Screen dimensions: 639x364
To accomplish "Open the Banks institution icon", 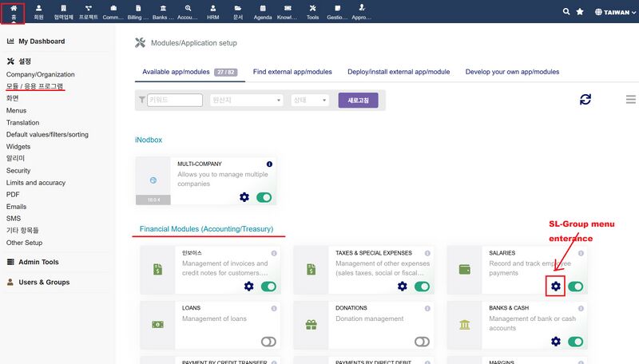I will [163, 8].
